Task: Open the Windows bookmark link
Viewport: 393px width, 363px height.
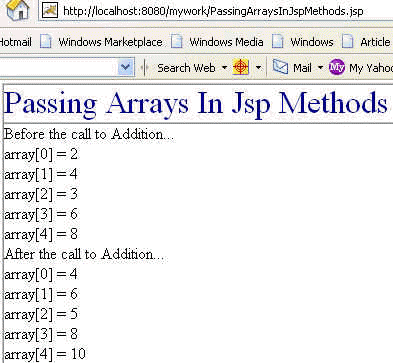Action: 312,42
